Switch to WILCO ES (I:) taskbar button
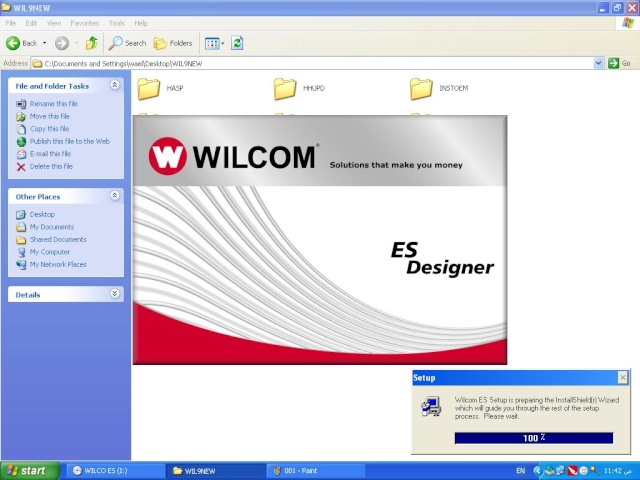Viewport: 640px width, 480px height. click(x=115, y=471)
